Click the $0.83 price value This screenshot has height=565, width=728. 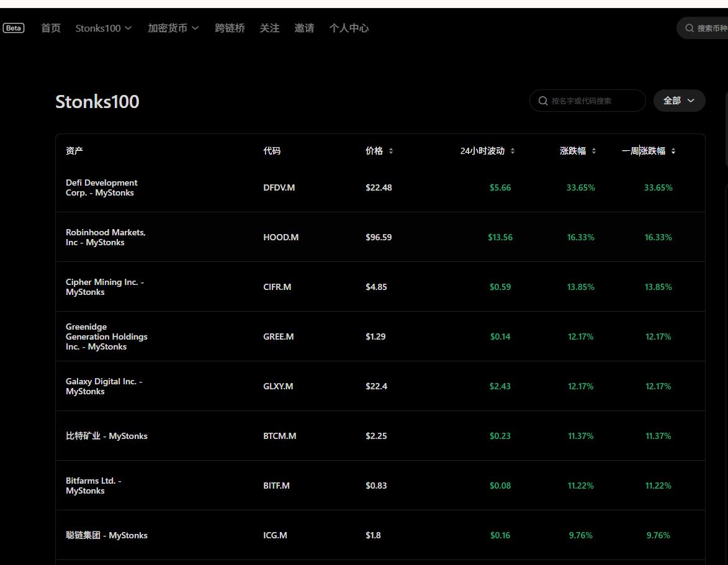click(376, 486)
